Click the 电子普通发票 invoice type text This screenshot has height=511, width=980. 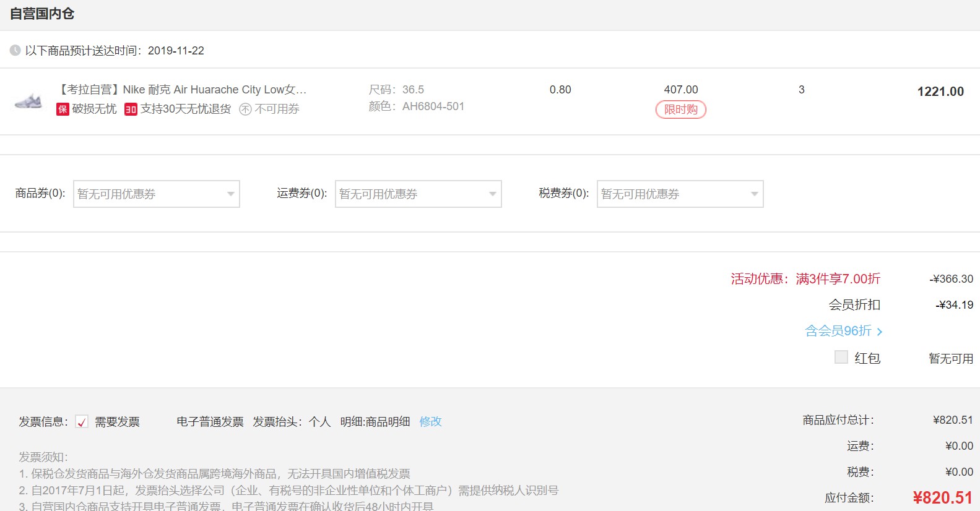(x=210, y=422)
